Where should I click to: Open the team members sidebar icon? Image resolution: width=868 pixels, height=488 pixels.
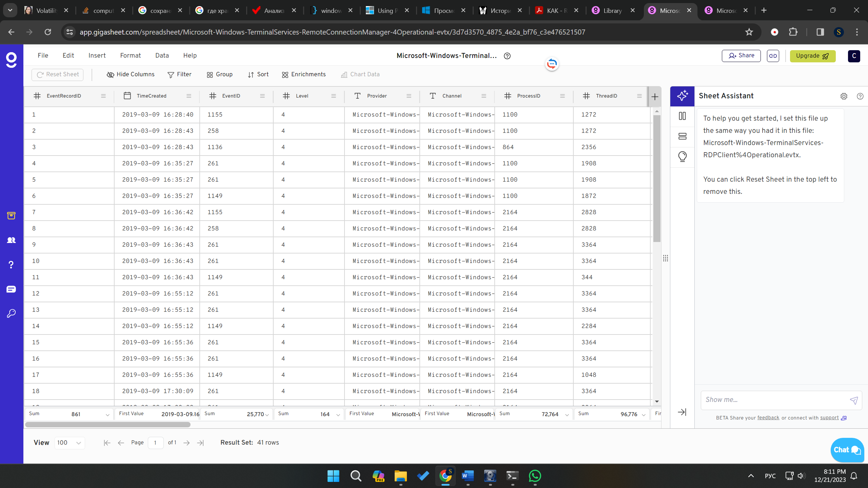[11, 240]
